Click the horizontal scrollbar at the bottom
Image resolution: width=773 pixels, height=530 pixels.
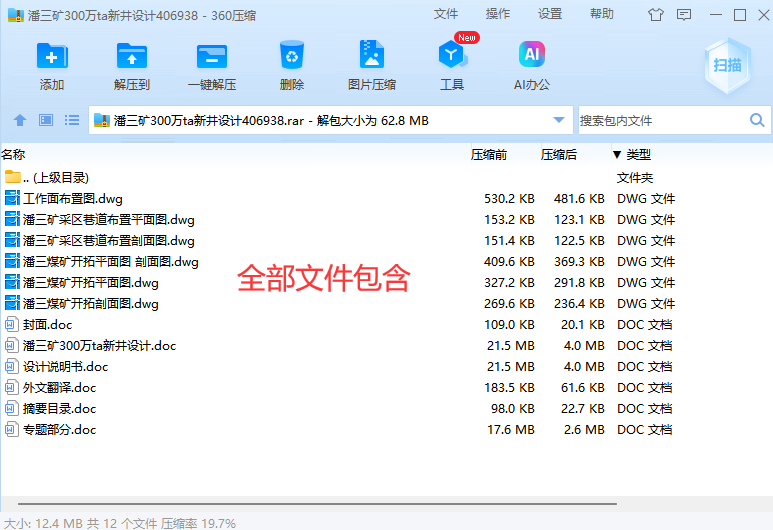click(x=317, y=504)
